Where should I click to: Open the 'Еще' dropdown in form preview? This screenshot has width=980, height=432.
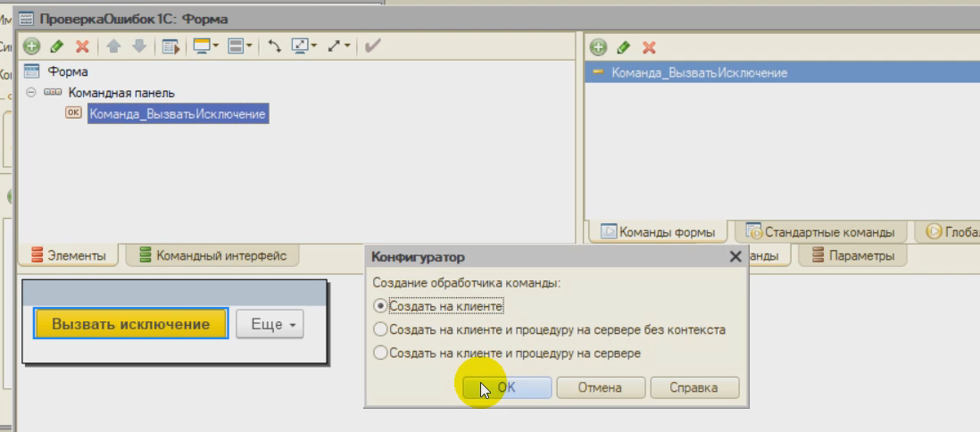pyautogui.click(x=269, y=325)
